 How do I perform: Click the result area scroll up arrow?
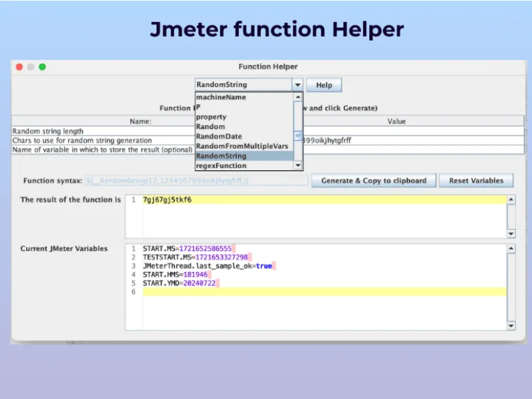(511, 199)
